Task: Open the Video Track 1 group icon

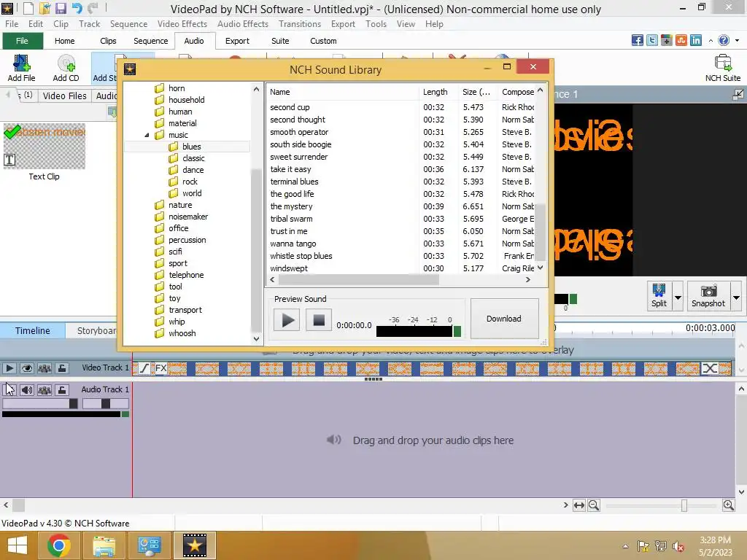Action: coord(44,368)
